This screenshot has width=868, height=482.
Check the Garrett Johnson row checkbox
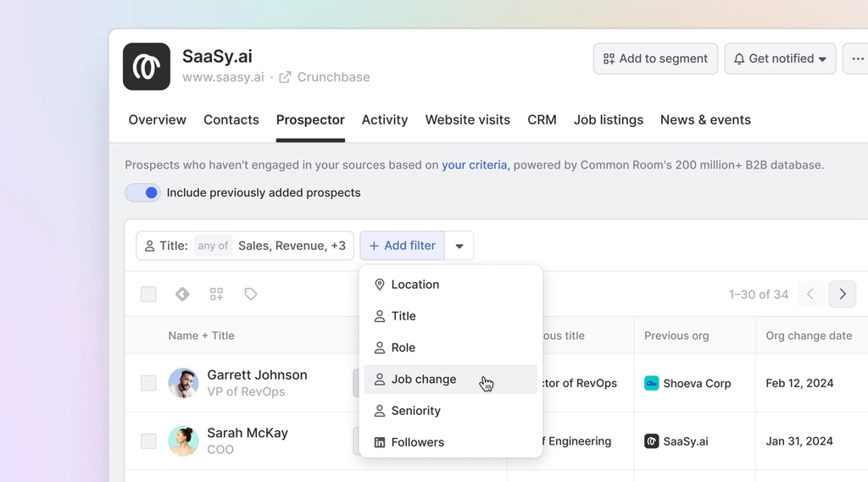[x=148, y=383]
